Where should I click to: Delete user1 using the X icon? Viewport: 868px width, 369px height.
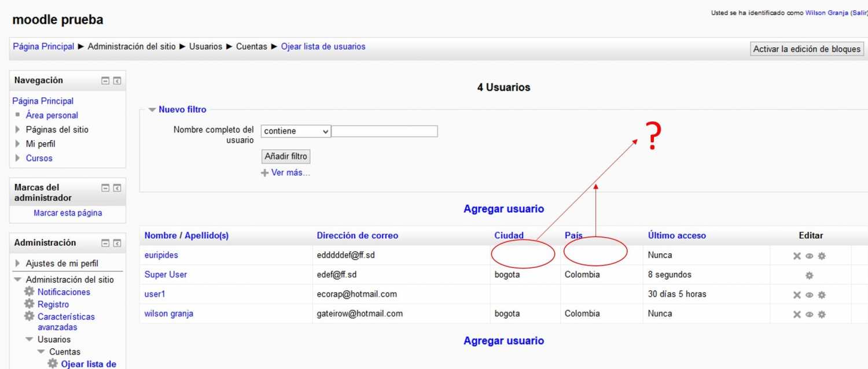tap(797, 295)
